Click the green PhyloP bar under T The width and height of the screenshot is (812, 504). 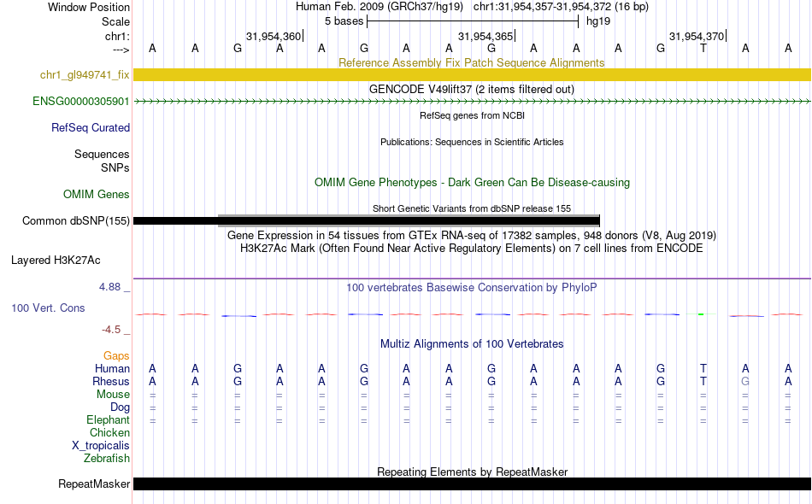tap(701, 314)
